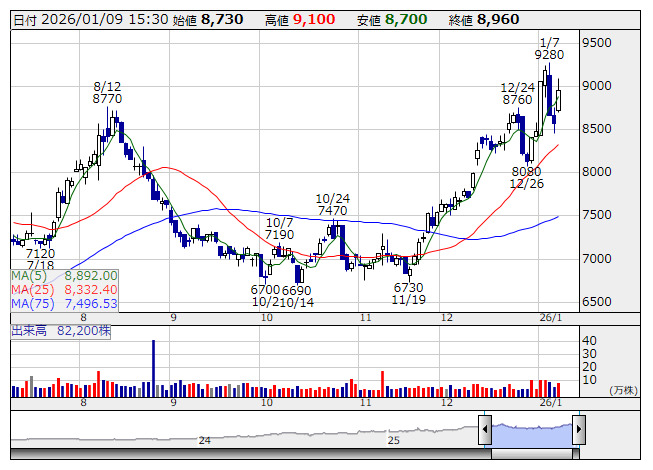Click the 12/26 8080 low annotation
This screenshot has width=653, height=470.
click(526, 178)
